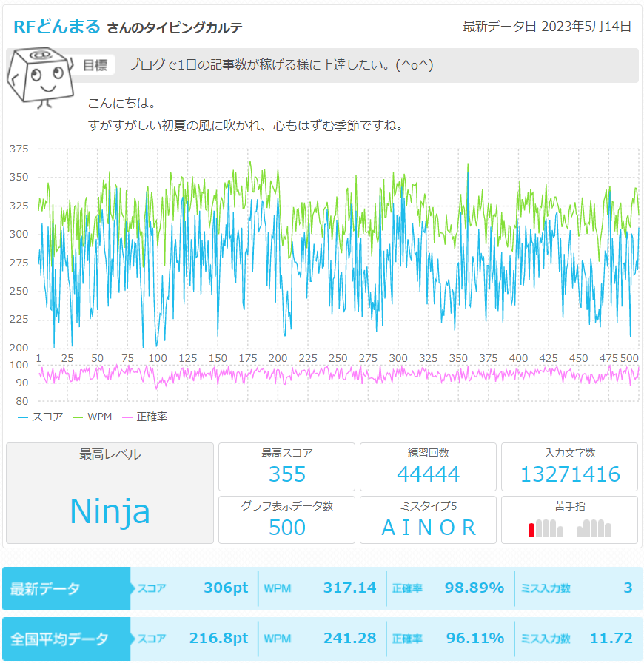The width and height of the screenshot is (644, 663).
Task: Click the arrow beside 全国平均データ label
Action: [x=133, y=639]
